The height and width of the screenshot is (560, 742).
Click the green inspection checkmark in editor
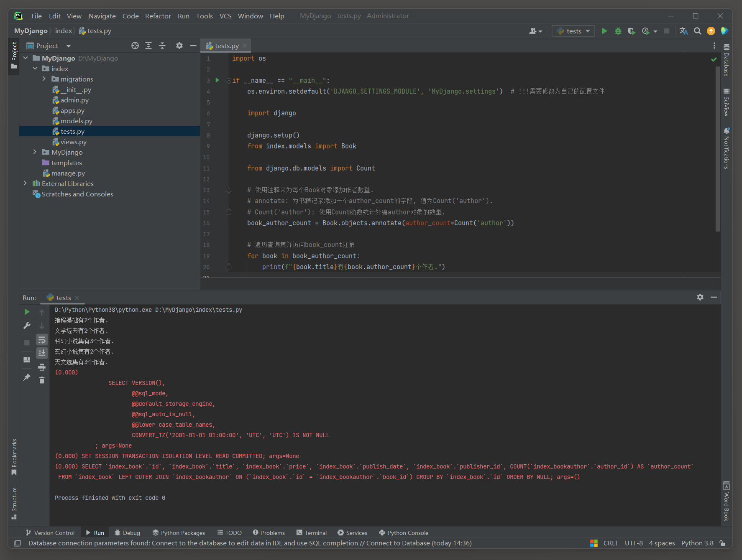(x=714, y=59)
